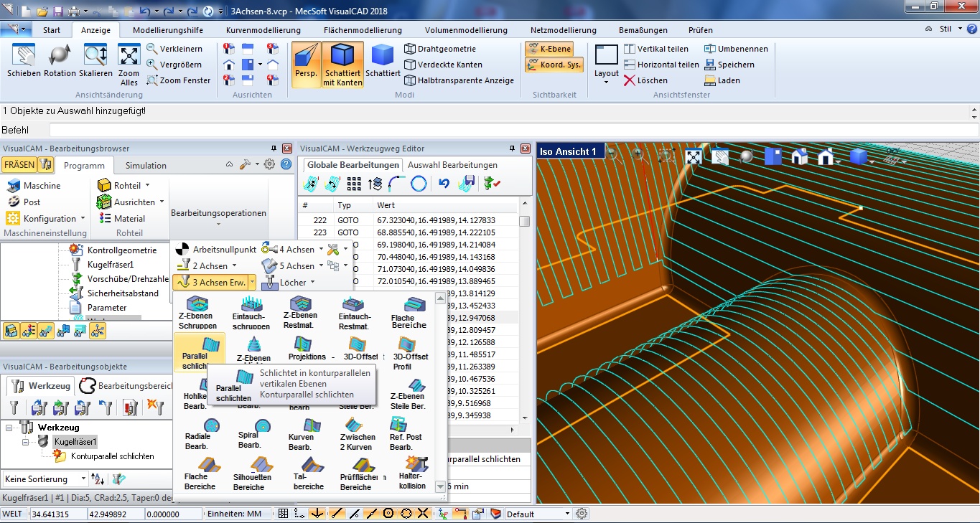Click the Befehl command input field
Image resolution: width=980 pixels, height=523 pixels.
coord(503,130)
